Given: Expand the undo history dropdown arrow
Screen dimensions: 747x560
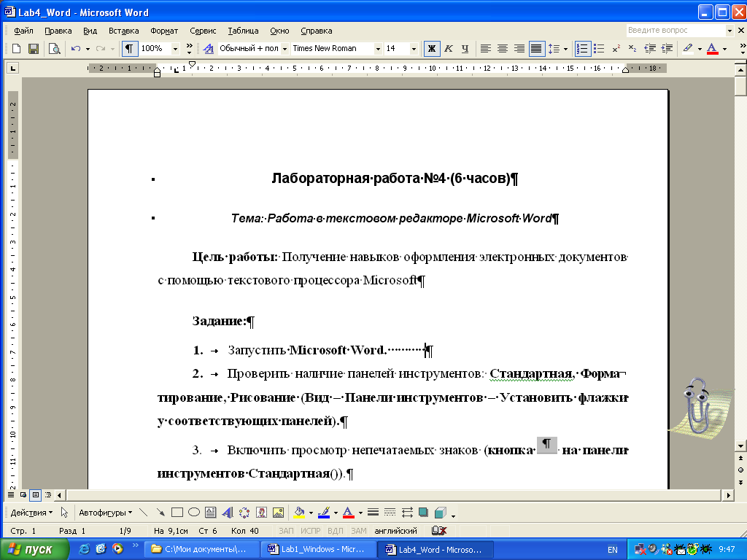Looking at the screenshot, I should tap(88, 49).
